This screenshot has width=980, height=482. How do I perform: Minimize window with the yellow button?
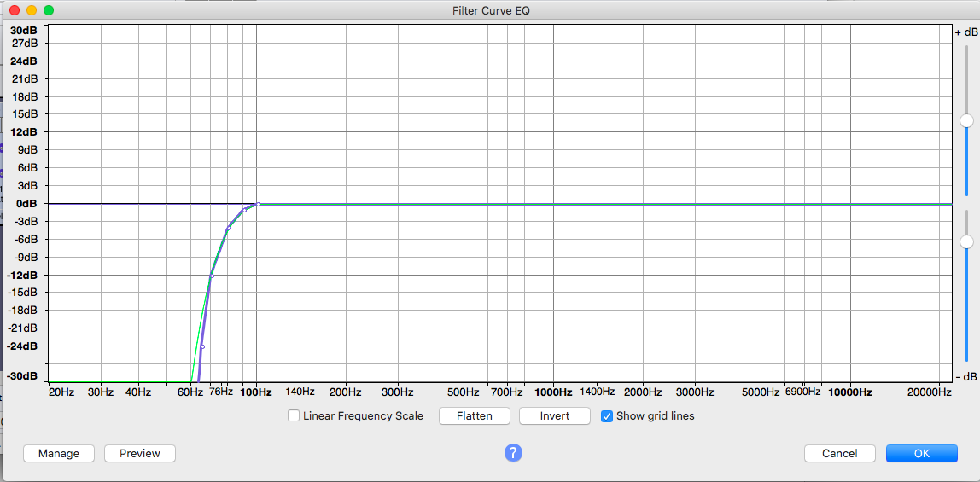[32, 10]
